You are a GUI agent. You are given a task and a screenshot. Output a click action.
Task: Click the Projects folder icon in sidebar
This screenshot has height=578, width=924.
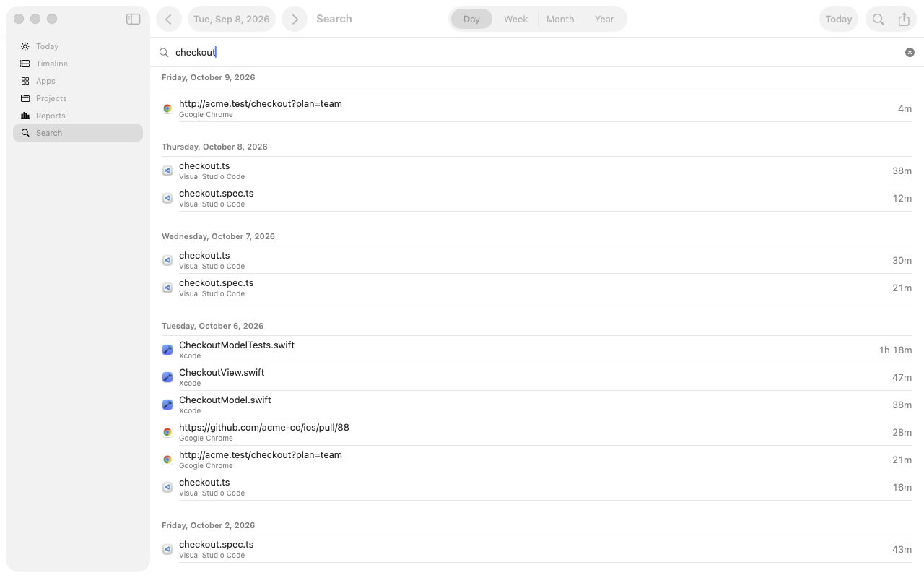click(x=25, y=98)
